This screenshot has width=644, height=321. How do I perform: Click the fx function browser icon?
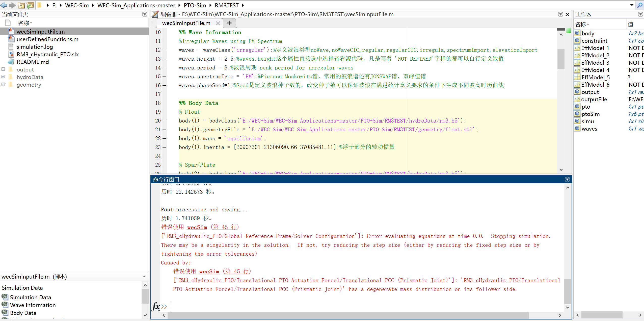(156, 307)
